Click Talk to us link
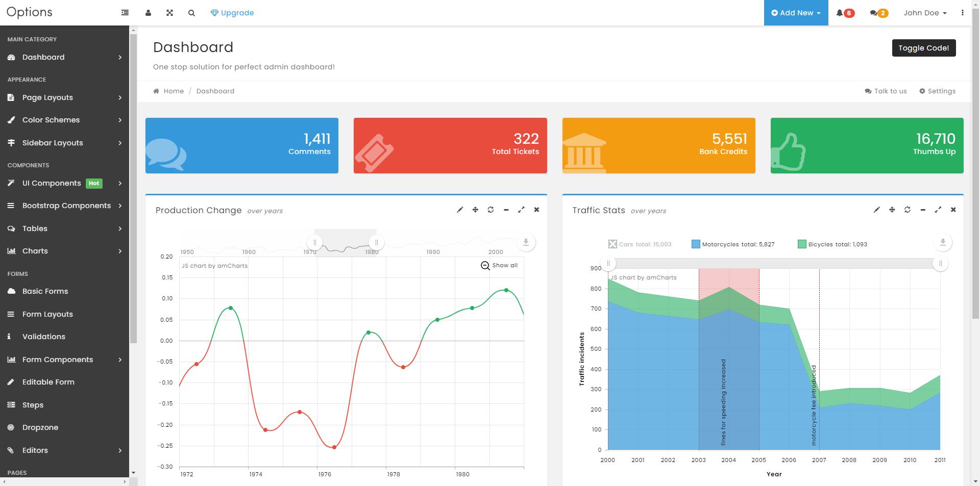This screenshot has height=486, width=980. (x=886, y=91)
